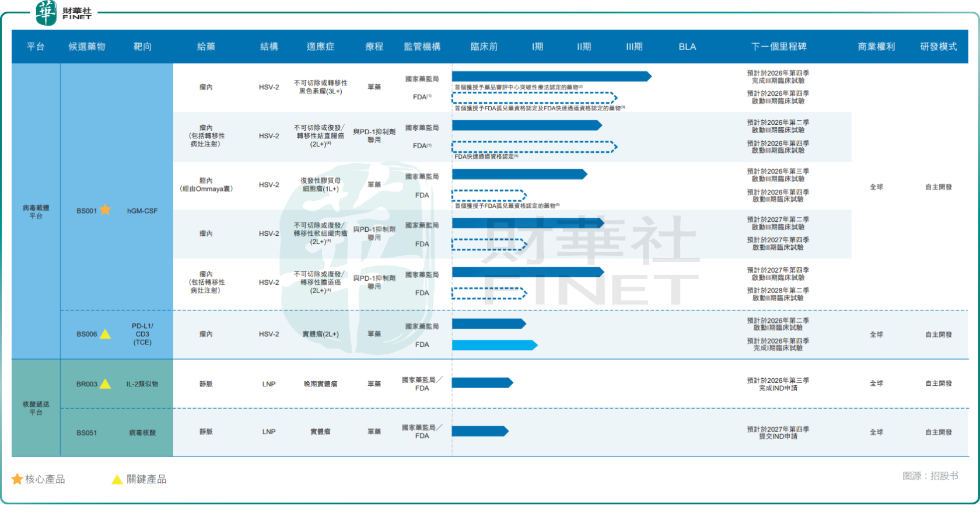Click the yellow triangle in 關鍵產品 legend
This screenshot has height=516, width=980.
pyautogui.click(x=117, y=479)
